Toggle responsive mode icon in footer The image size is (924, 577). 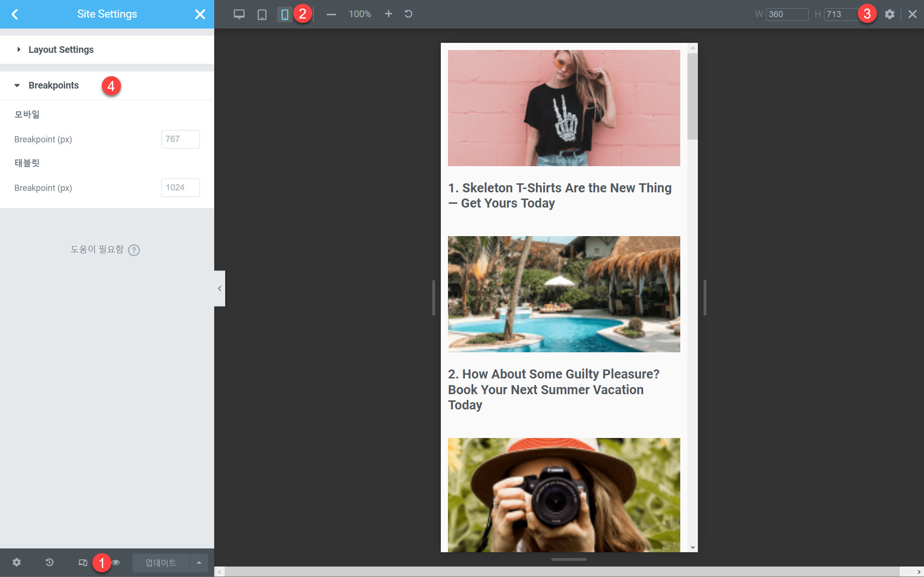tap(83, 562)
